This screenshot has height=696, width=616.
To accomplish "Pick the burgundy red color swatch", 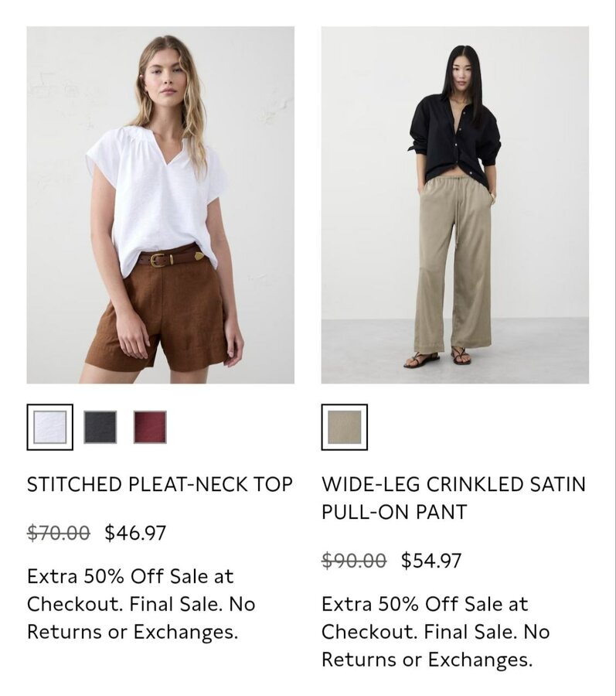I will (150, 427).
